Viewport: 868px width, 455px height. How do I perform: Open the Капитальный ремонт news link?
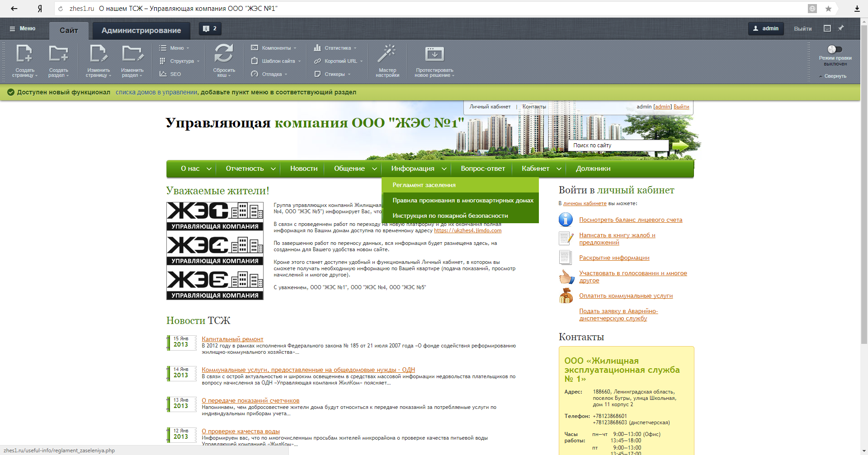pyautogui.click(x=232, y=339)
